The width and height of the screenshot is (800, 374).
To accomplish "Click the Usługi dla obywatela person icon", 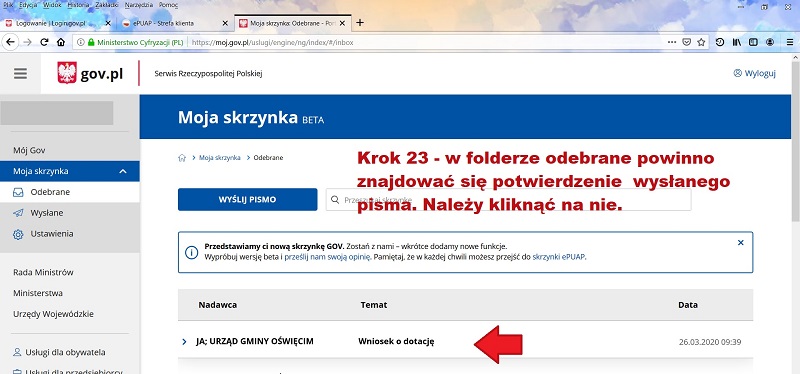I will tap(17, 353).
